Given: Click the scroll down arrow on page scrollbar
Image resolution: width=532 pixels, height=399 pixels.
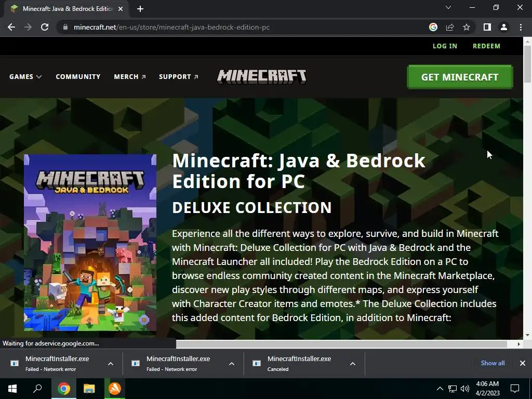Looking at the screenshot, I should (527, 335).
